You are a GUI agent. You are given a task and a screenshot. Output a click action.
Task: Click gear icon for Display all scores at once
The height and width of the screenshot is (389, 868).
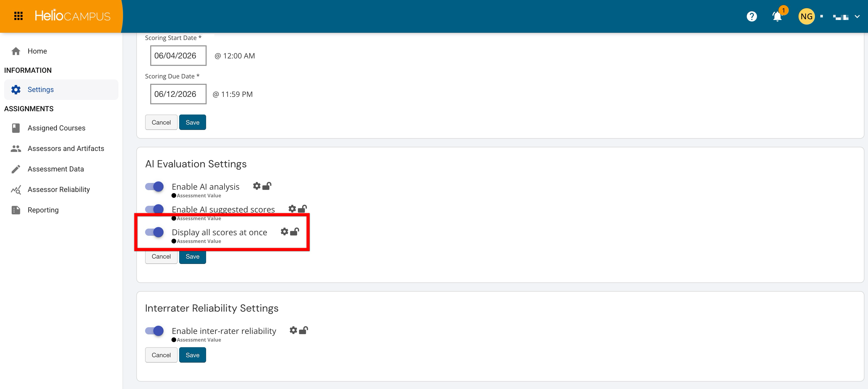click(x=284, y=232)
